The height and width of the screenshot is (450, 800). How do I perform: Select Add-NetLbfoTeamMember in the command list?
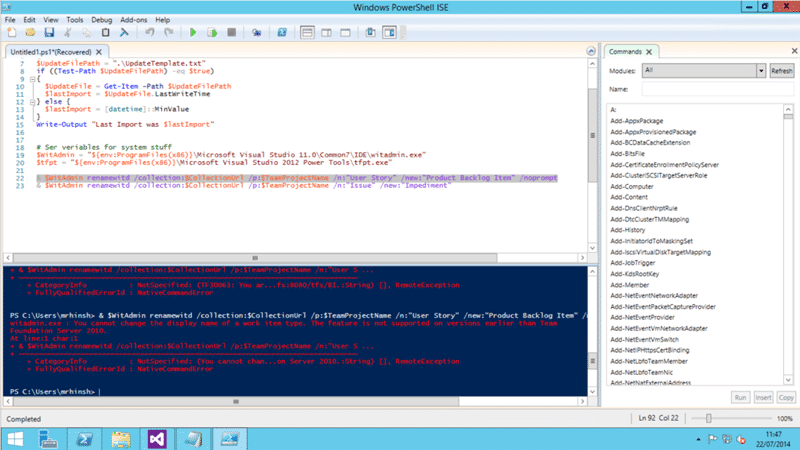[649, 361]
